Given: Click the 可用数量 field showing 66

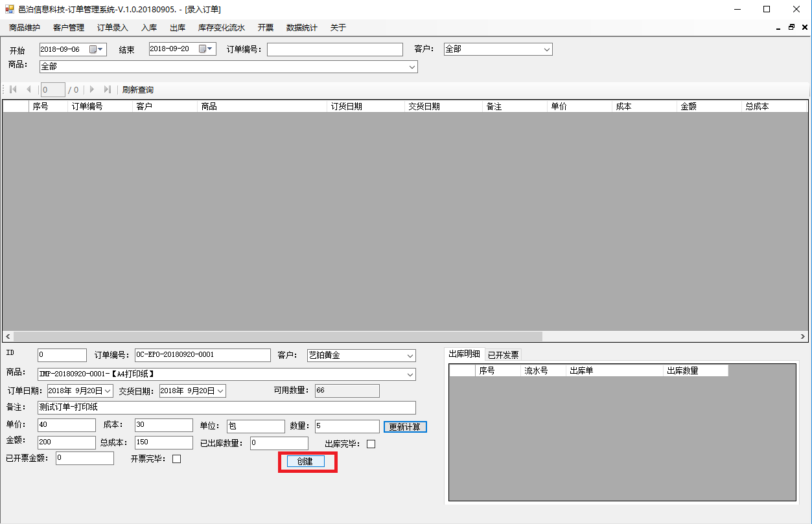Looking at the screenshot, I should coord(347,391).
